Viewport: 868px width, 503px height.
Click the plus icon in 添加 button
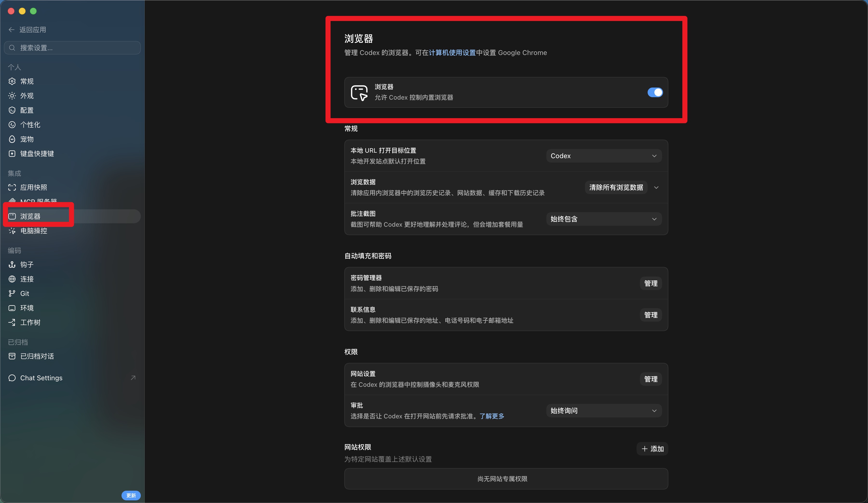pyautogui.click(x=644, y=449)
